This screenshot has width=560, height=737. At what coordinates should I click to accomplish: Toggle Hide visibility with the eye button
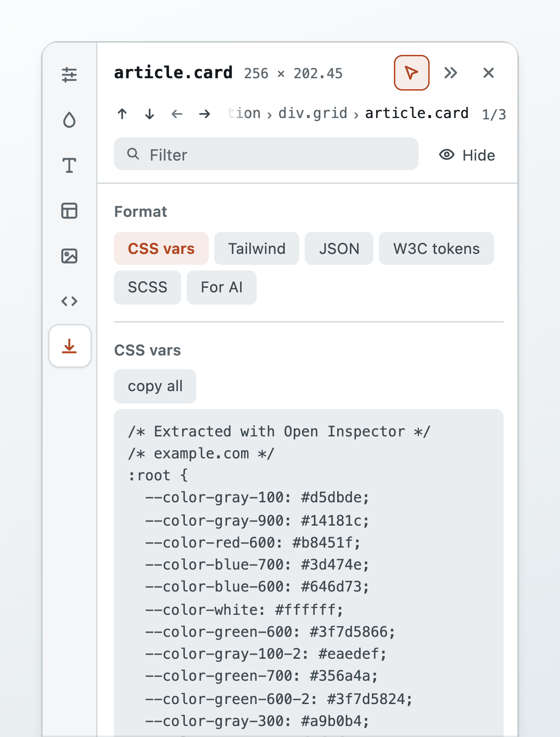click(x=467, y=155)
